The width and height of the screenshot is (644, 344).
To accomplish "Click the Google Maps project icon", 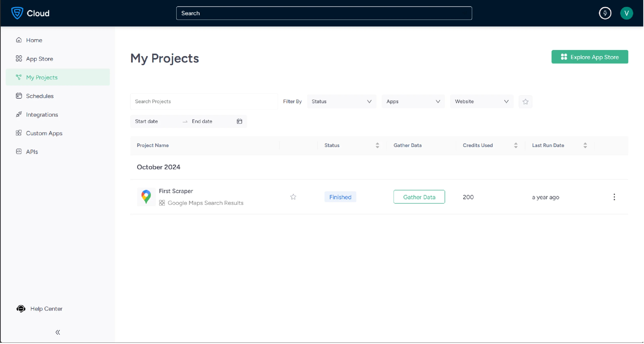I will coord(146,197).
